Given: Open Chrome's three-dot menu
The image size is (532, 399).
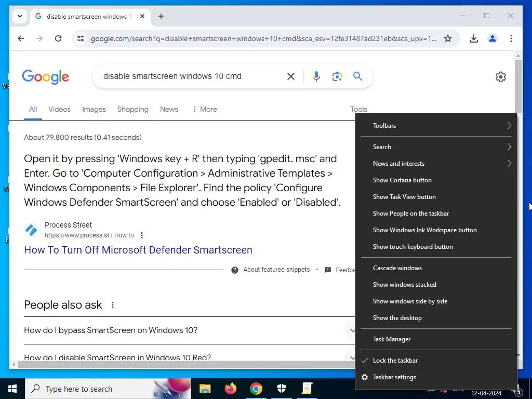Looking at the screenshot, I should coord(511,38).
